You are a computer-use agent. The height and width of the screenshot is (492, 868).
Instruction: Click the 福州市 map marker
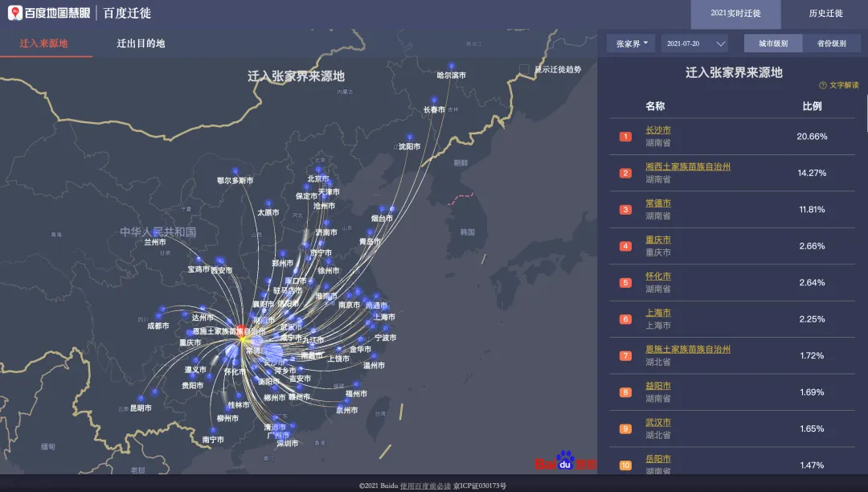(356, 384)
